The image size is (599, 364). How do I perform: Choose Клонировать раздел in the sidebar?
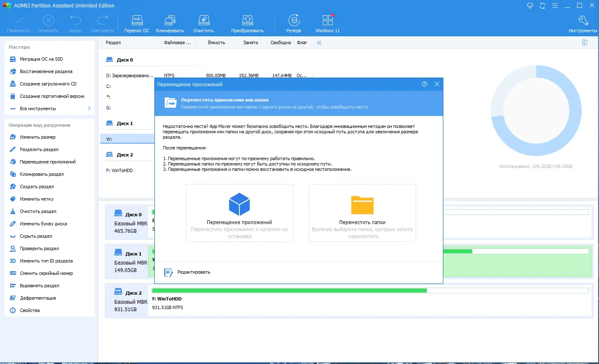pyautogui.click(x=42, y=174)
